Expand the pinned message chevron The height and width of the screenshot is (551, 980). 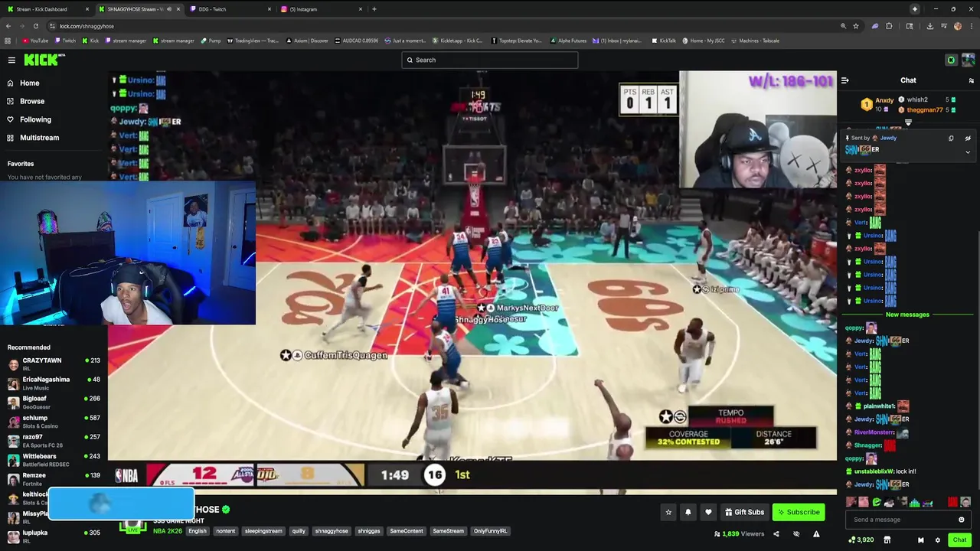[968, 152]
